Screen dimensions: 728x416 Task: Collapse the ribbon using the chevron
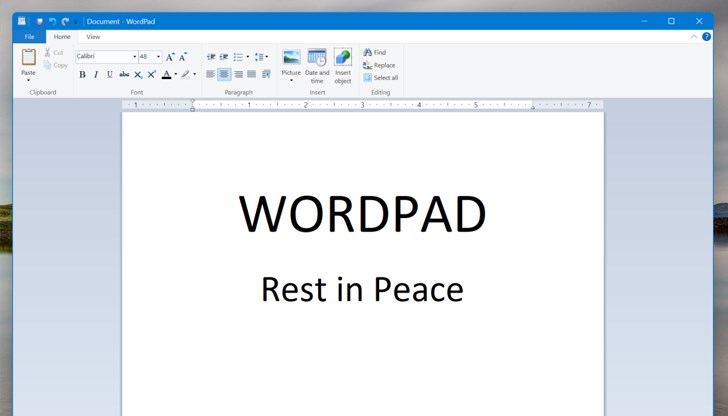694,37
